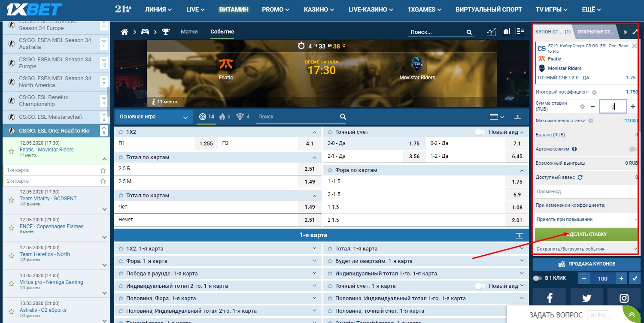Click the 11000 maximum bet link
644x323 pixels.
click(631, 121)
